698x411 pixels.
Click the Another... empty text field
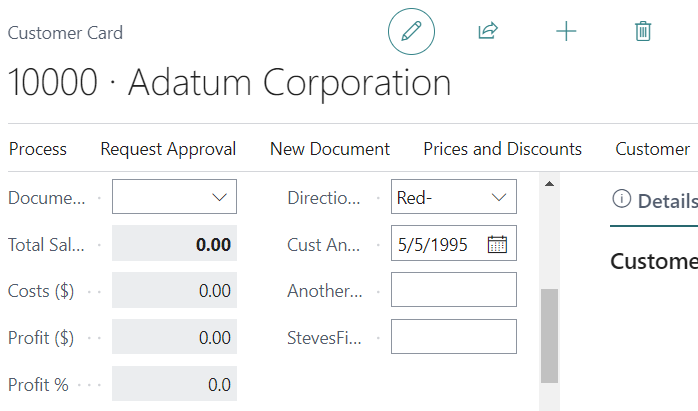[x=453, y=290]
